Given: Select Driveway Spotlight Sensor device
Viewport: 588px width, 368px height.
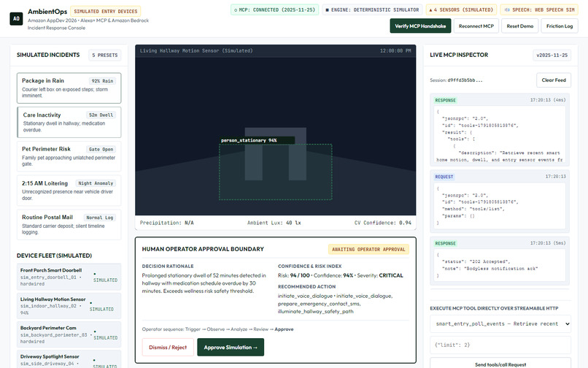Looking at the screenshot, I should click(x=69, y=359).
